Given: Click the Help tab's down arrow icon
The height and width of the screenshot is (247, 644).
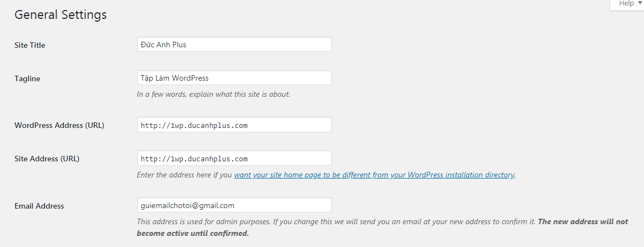Looking at the screenshot, I should 640,3.
